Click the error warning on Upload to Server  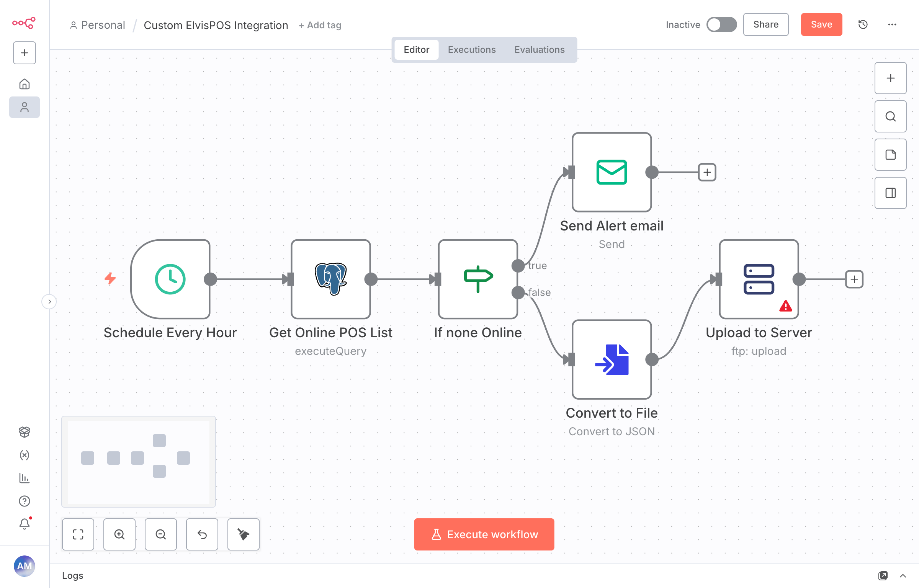(785, 305)
